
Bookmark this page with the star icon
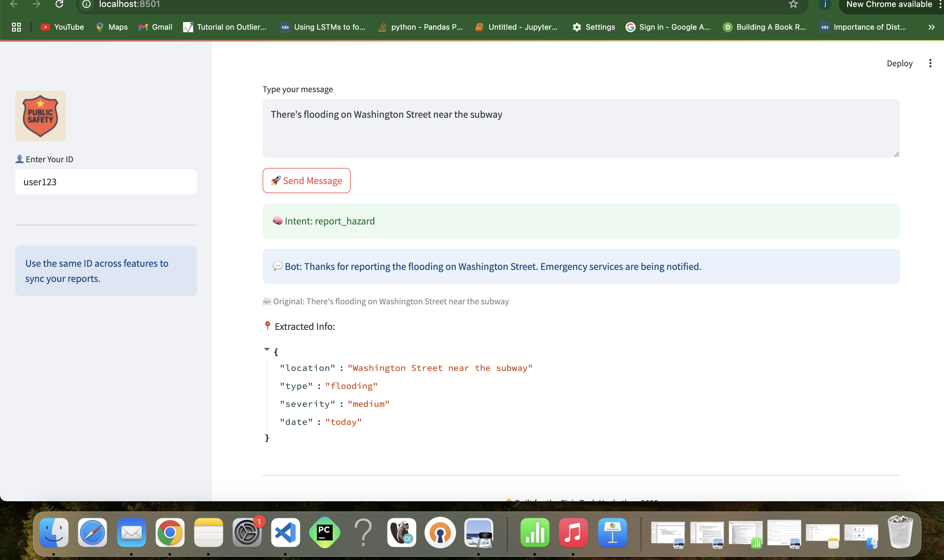[x=793, y=4]
